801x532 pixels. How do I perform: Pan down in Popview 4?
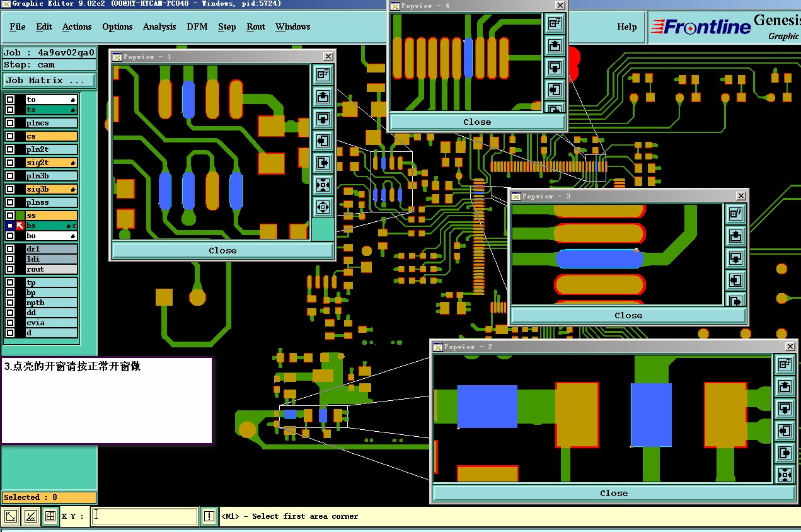[x=555, y=67]
